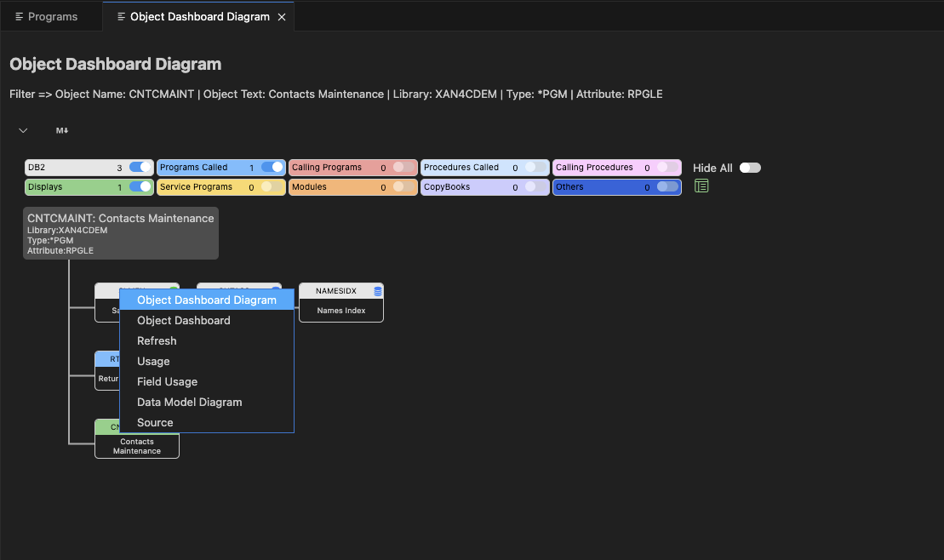The width and height of the screenshot is (944, 560).
Task: Turn on the Hide All switch
Action: point(750,168)
